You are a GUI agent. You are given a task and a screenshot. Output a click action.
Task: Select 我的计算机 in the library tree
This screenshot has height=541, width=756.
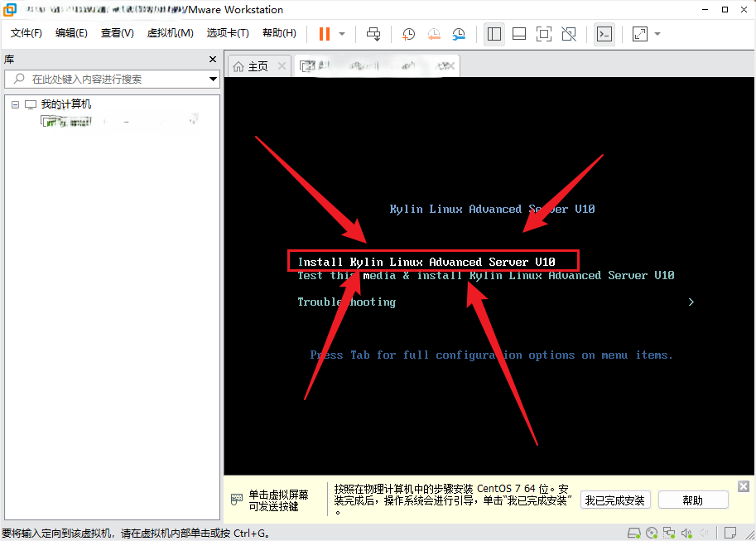tap(66, 104)
